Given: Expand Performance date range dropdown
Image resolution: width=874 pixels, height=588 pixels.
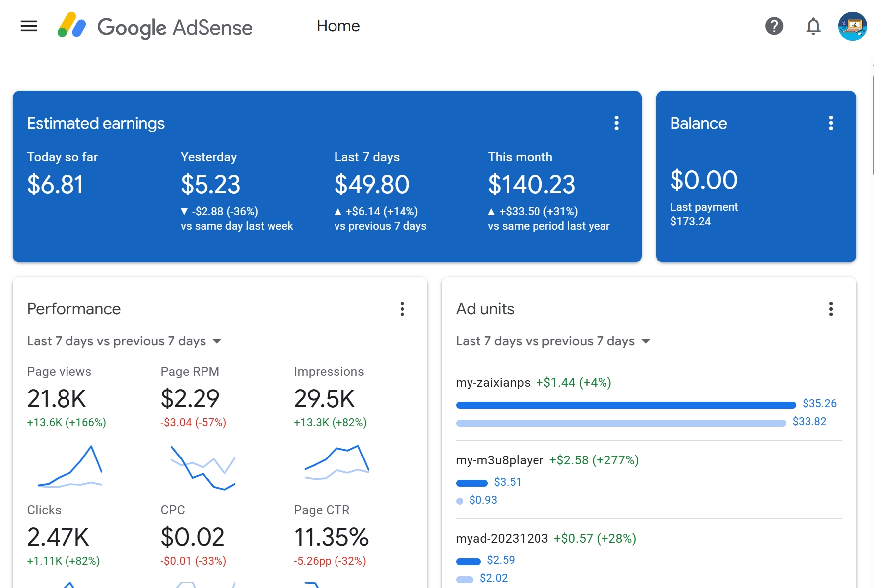Looking at the screenshot, I should tap(124, 341).
